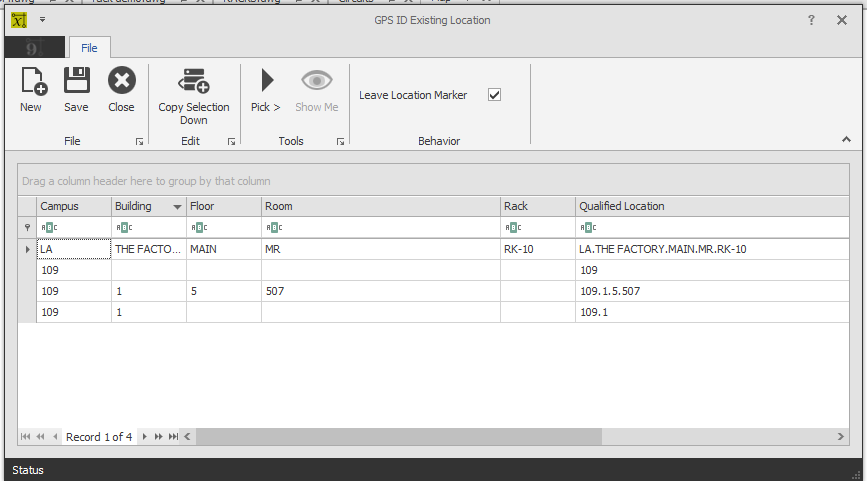This screenshot has height=481, width=867.
Task: Go to last record navigator button
Action: point(174,437)
